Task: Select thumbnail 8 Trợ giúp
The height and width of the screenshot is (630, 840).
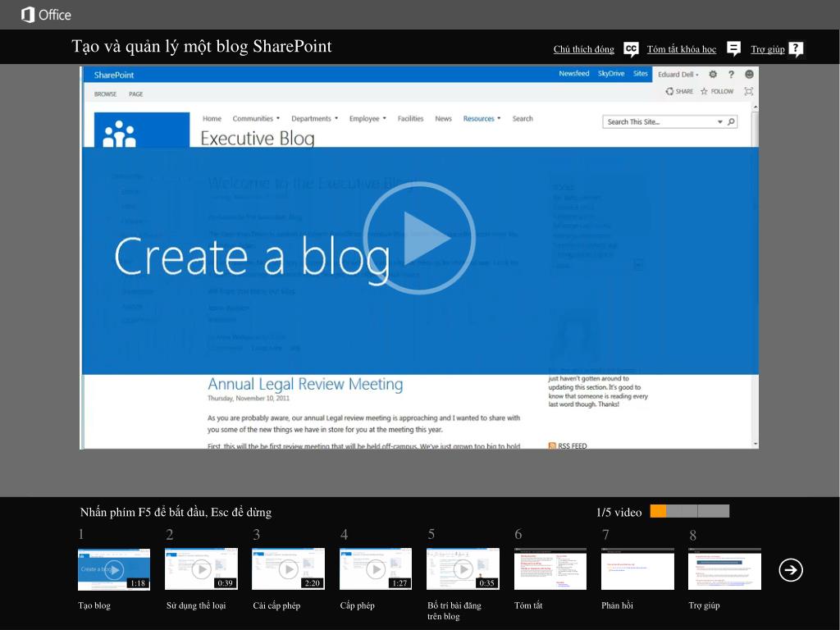Action: coord(725,569)
